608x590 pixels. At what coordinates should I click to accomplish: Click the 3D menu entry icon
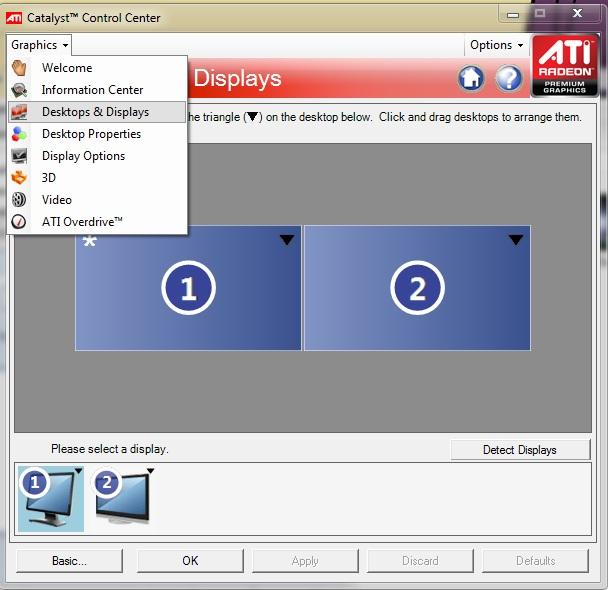(x=19, y=178)
